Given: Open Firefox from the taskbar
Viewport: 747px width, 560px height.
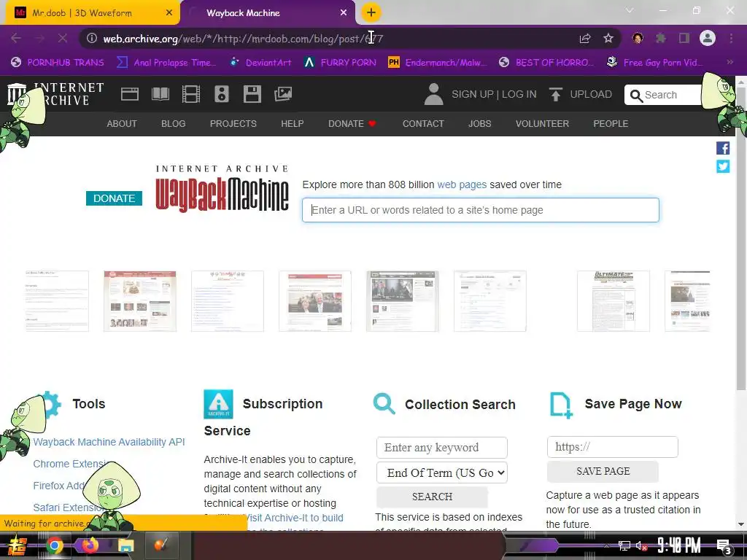Looking at the screenshot, I should pos(90,545).
